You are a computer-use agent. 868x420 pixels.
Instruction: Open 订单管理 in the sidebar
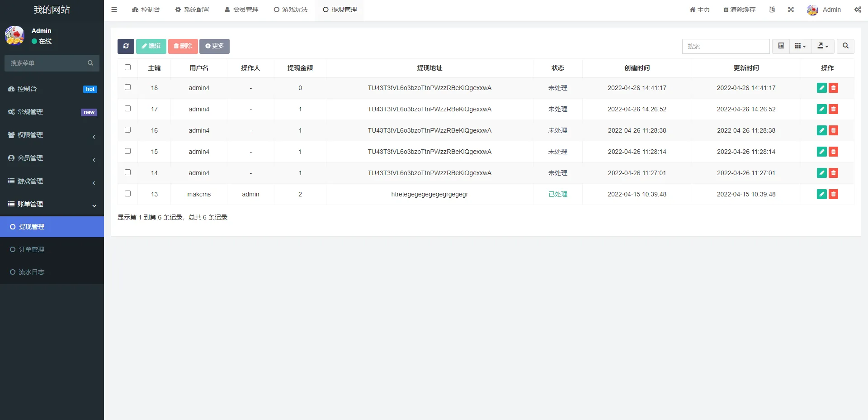32,249
